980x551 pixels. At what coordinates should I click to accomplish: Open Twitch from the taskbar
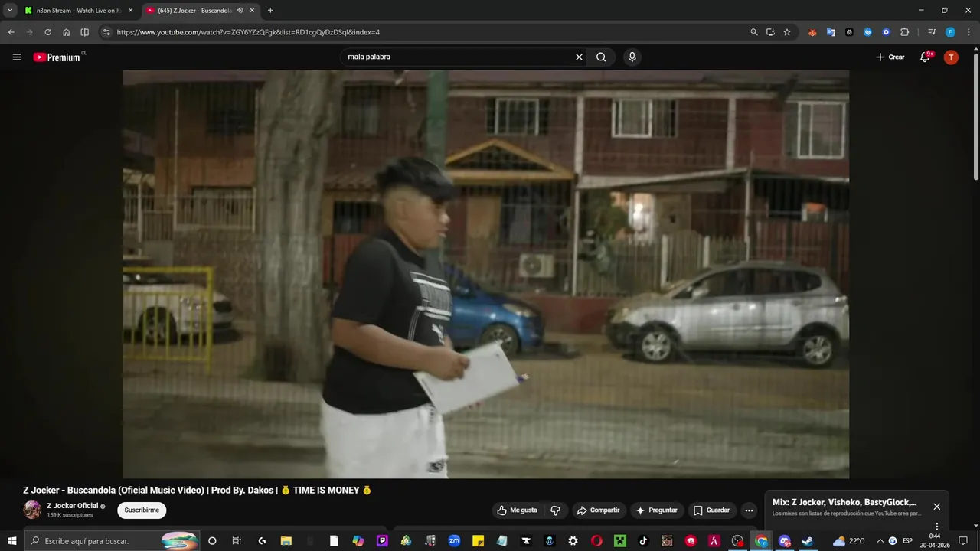pyautogui.click(x=382, y=541)
